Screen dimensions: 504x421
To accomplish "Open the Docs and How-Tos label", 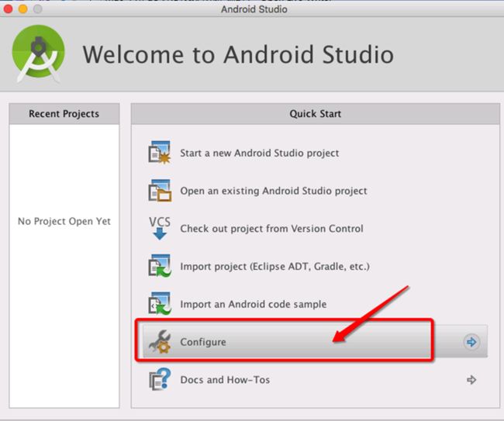I will (x=225, y=380).
